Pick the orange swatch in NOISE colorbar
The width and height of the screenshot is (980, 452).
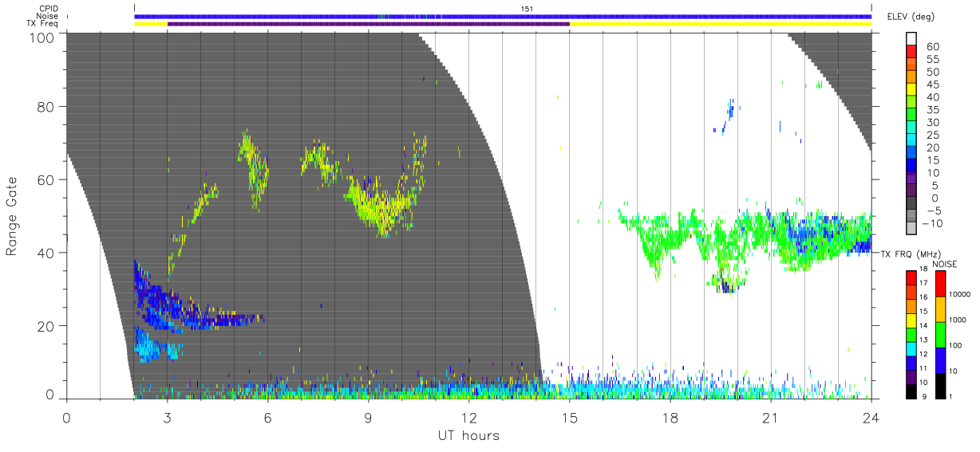940,309
